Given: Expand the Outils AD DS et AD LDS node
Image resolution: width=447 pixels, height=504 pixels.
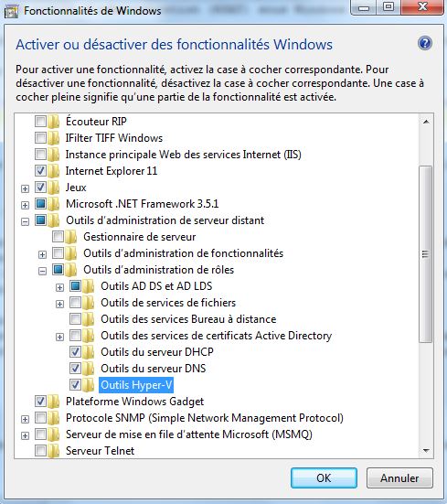Looking at the screenshot, I should point(59,287).
